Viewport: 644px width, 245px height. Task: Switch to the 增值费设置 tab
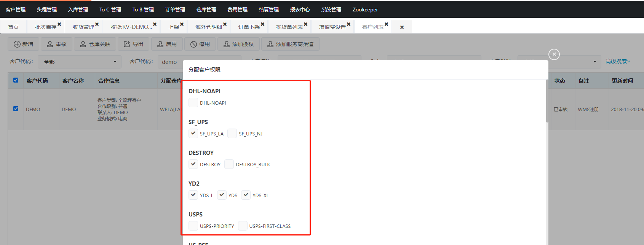point(332,27)
